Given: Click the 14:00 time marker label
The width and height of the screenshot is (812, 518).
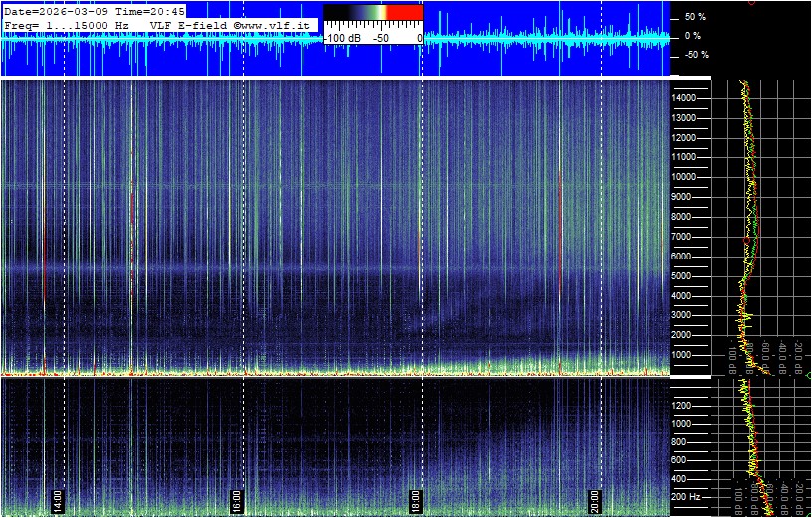Looking at the screenshot, I should (58, 500).
